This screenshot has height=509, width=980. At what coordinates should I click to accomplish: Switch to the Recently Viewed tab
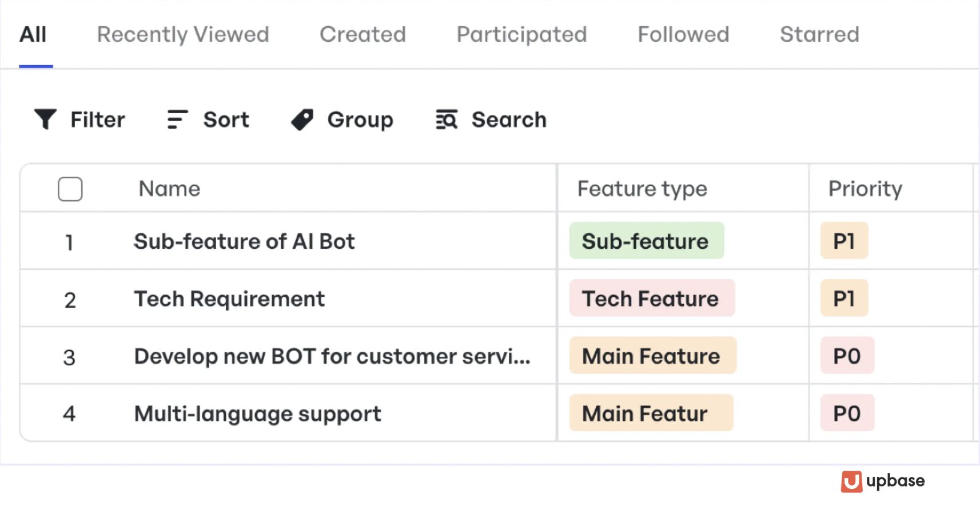click(183, 34)
